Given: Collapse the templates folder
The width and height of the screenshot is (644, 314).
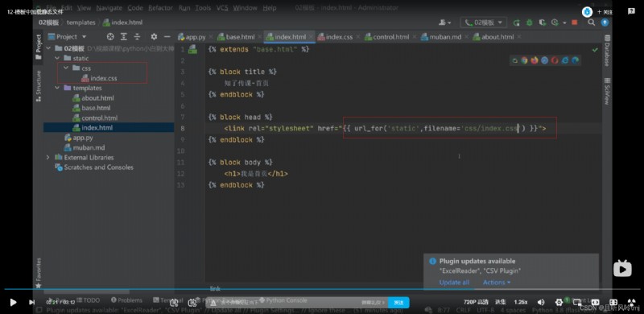Looking at the screenshot, I should (57, 88).
